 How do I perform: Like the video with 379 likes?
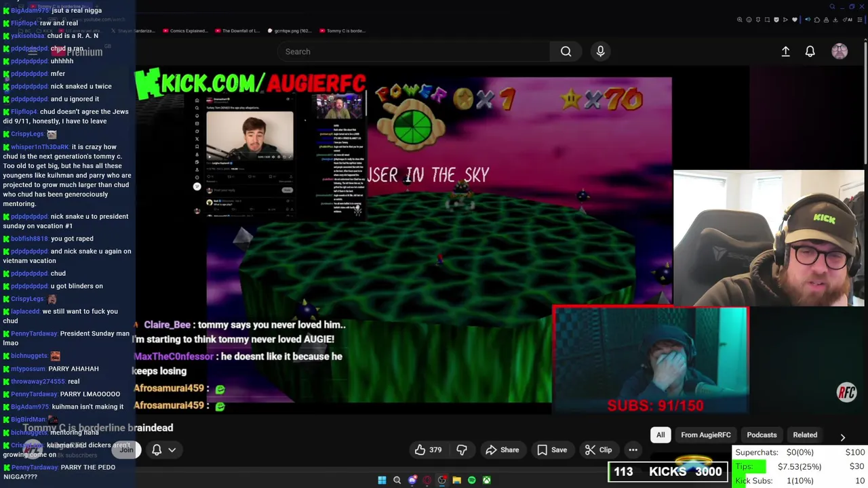[428, 450]
